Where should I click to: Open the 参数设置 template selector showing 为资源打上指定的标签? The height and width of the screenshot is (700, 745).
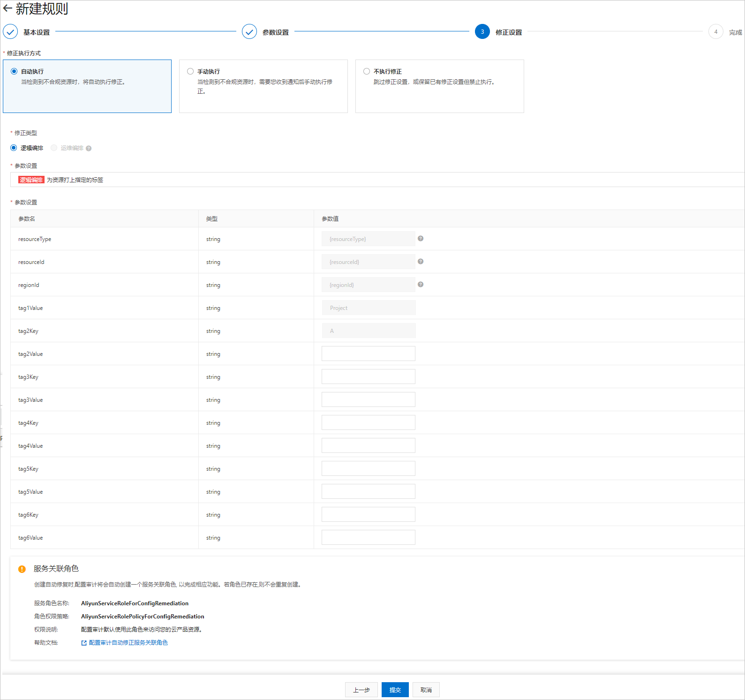coord(377,180)
